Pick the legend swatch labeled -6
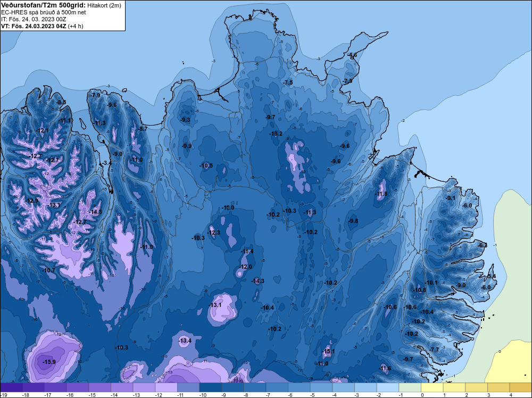532x398 pixels. coord(299,387)
